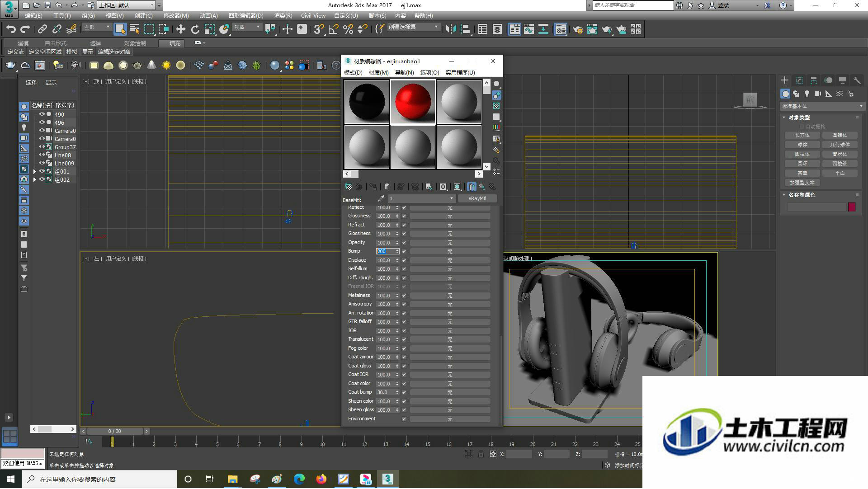The width and height of the screenshot is (868, 489).
Task: Select Shapes category in Create panel
Action: (796, 94)
